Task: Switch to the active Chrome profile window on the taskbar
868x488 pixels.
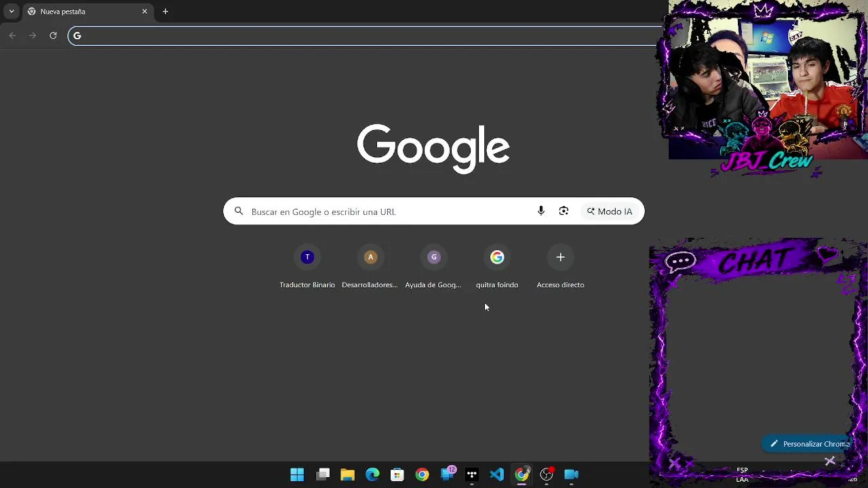Action: coord(521,474)
